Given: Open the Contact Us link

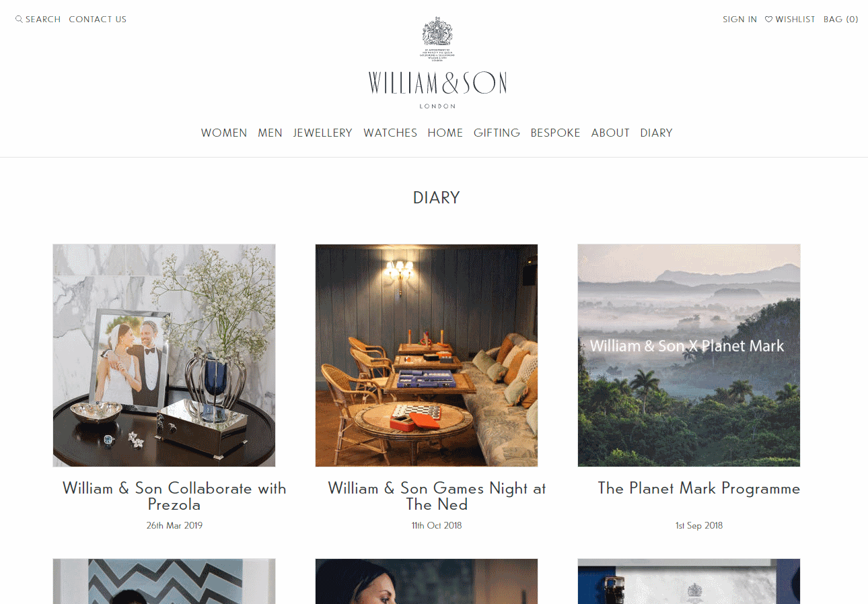Looking at the screenshot, I should point(98,20).
